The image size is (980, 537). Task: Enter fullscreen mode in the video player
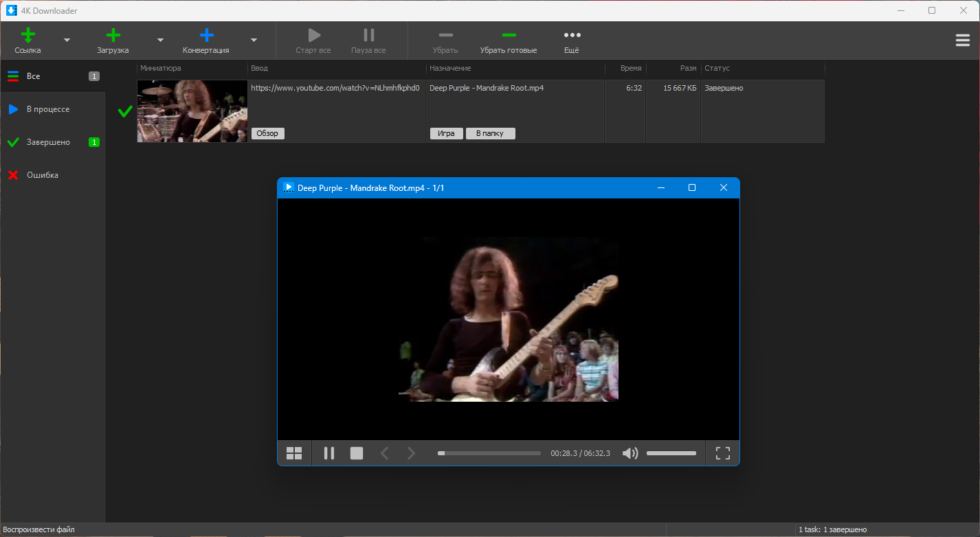point(722,453)
